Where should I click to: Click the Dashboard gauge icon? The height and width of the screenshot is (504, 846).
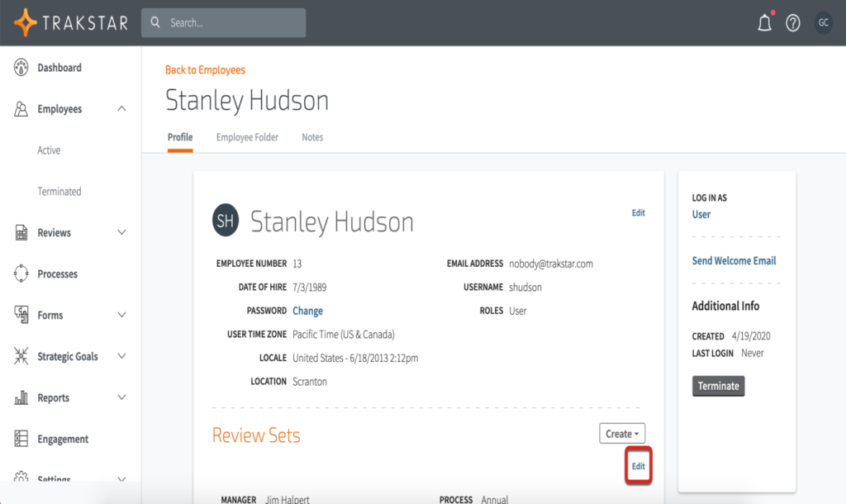(x=21, y=68)
